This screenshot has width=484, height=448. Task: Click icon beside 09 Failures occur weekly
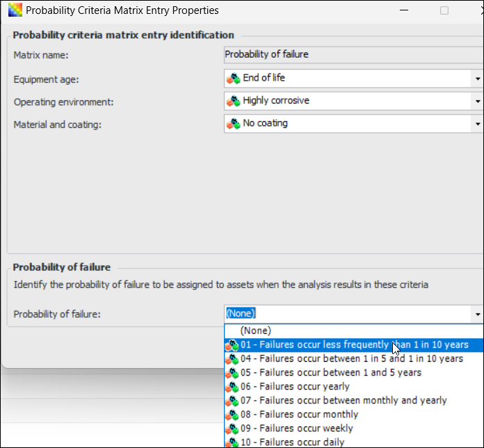coord(232,429)
